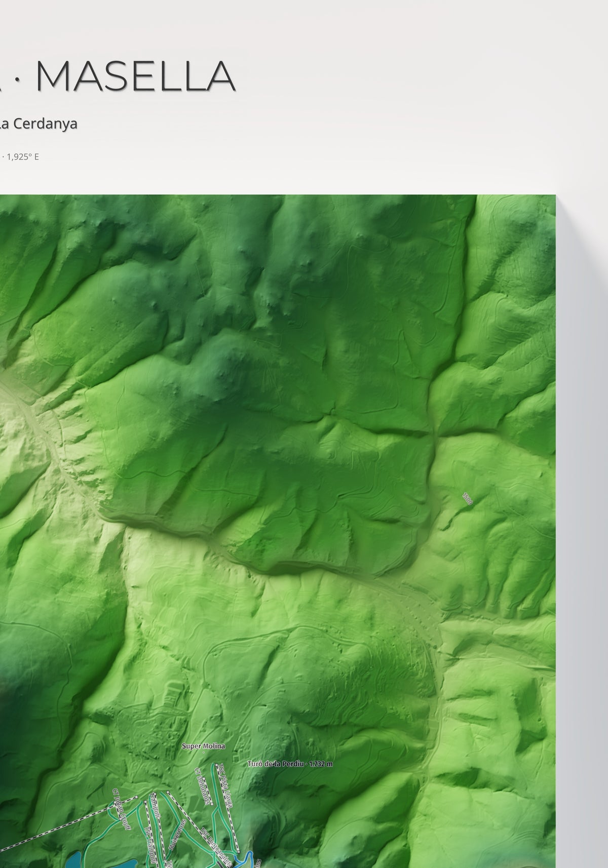The width and height of the screenshot is (608, 868).
Task: Click the CT Debutants lift label
Action: click(x=203, y=786)
